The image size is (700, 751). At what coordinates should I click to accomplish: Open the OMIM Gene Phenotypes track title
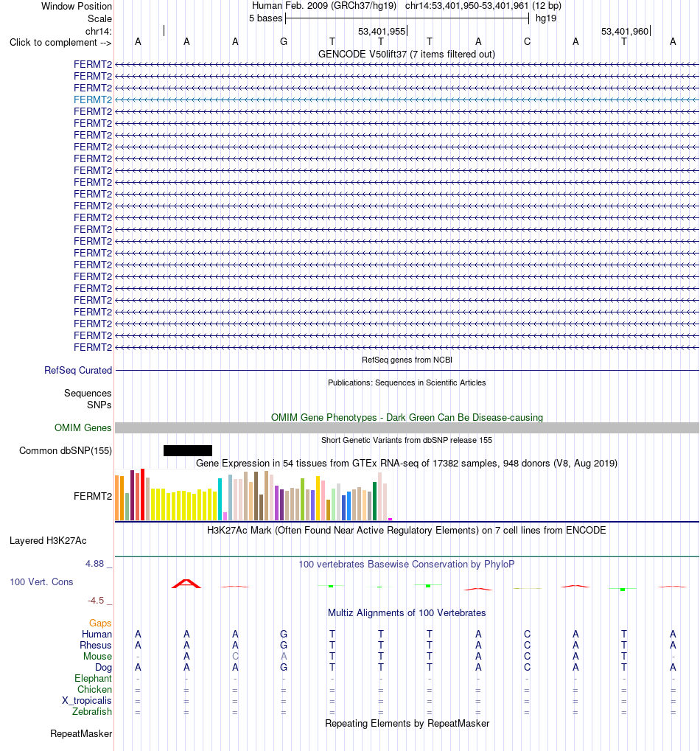[x=407, y=417]
